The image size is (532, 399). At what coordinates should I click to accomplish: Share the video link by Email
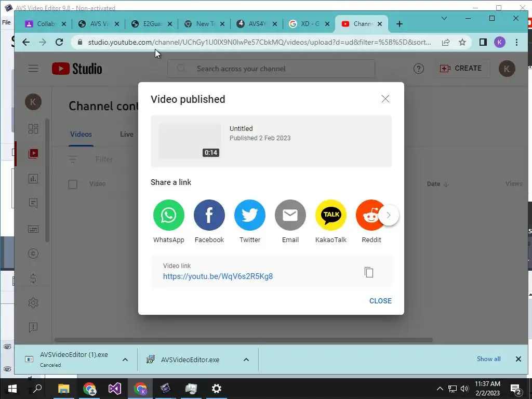[290, 215]
